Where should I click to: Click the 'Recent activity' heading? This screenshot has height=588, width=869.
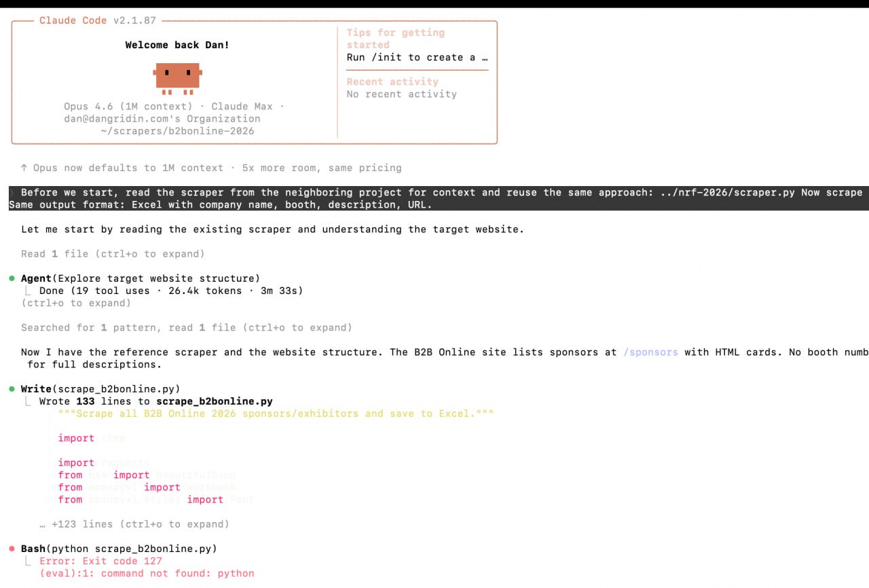tap(392, 81)
